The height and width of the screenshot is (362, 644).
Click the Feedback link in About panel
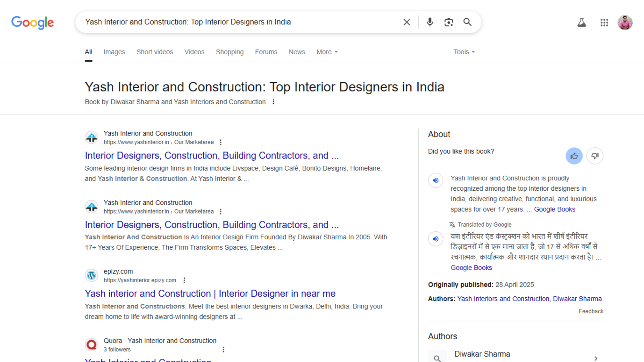[591, 311]
